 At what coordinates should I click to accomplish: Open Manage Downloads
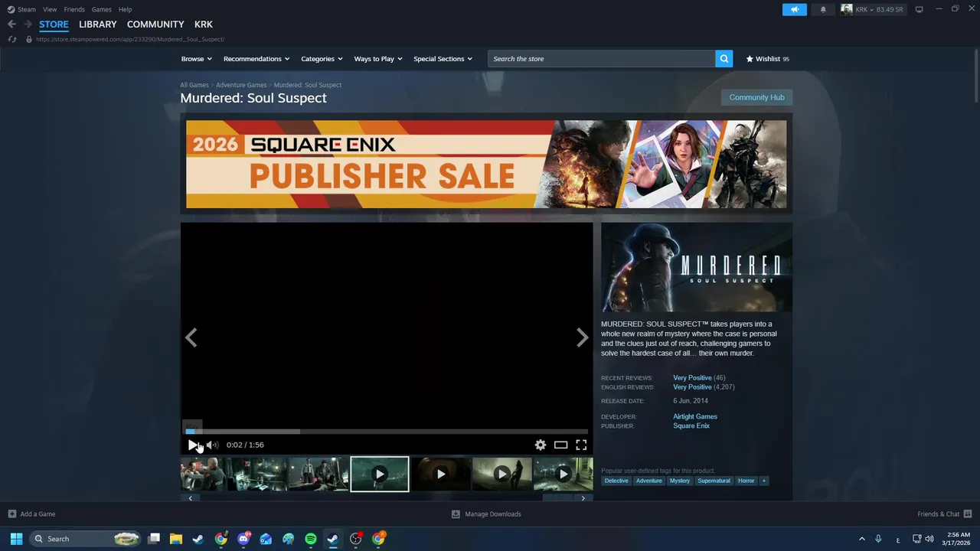486,514
